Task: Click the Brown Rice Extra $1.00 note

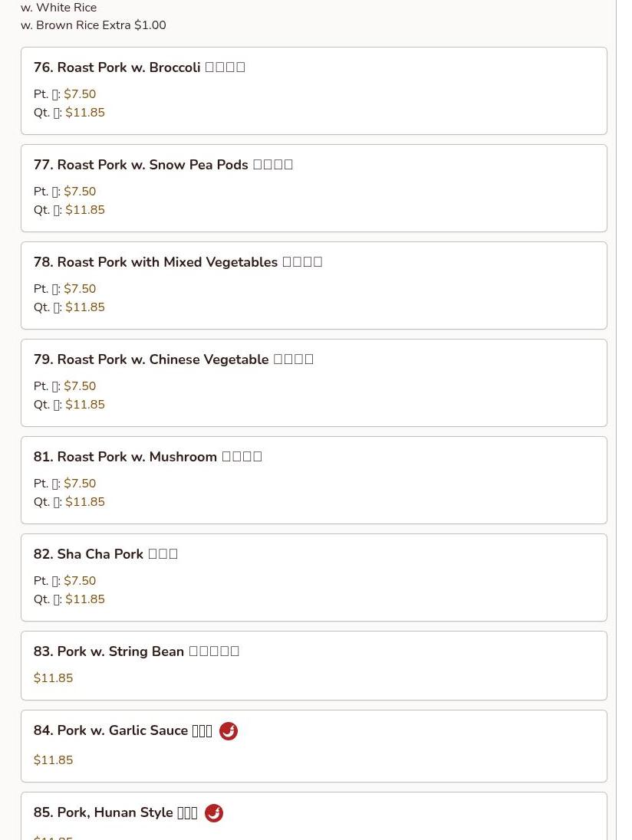Action: click(94, 25)
